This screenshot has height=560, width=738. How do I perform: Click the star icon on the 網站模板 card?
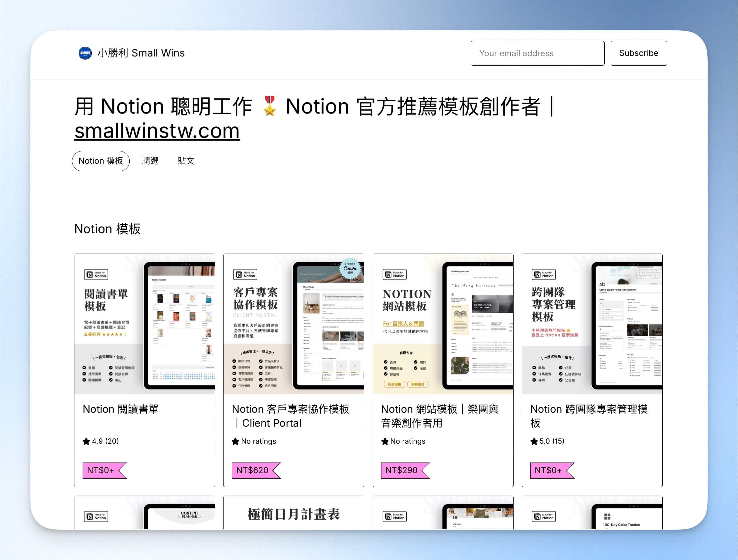tap(385, 441)
